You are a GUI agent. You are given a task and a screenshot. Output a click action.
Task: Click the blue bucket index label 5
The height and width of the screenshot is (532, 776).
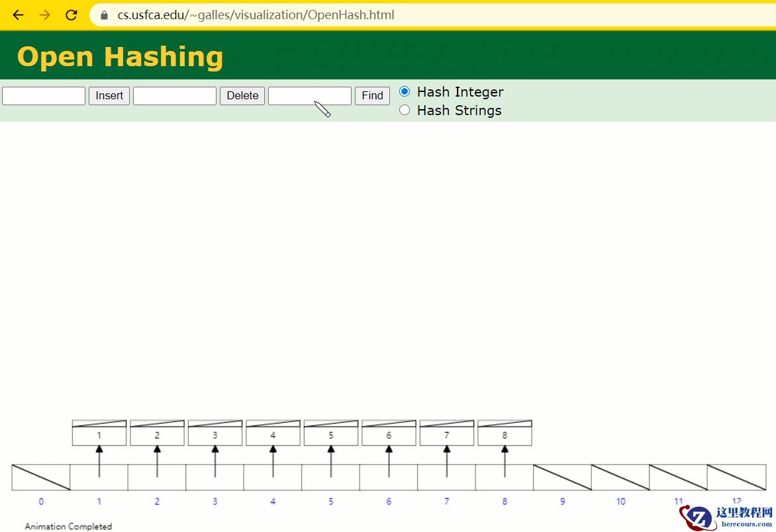click(330, 502)
